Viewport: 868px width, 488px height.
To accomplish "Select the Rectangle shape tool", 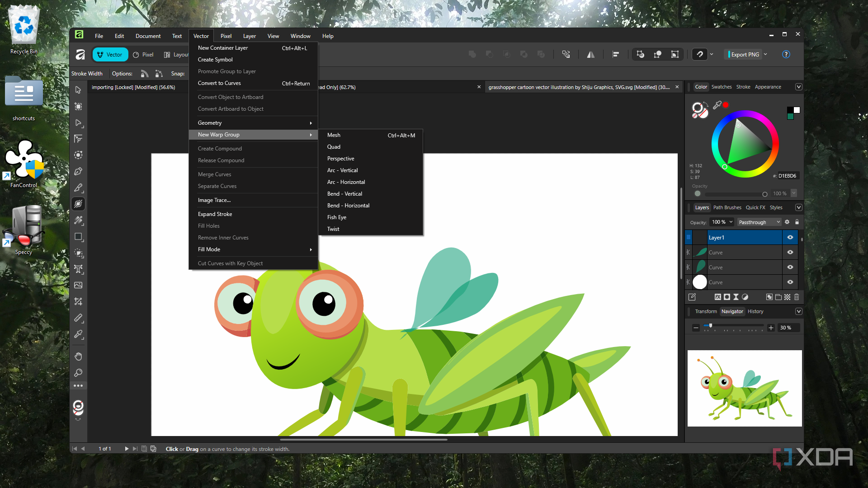I will point(78,236).
